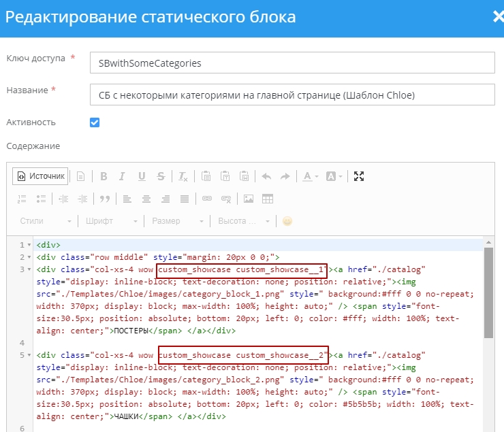Collapse code line 3 fold arrow

pyautogui.click(x=29, y=269)
